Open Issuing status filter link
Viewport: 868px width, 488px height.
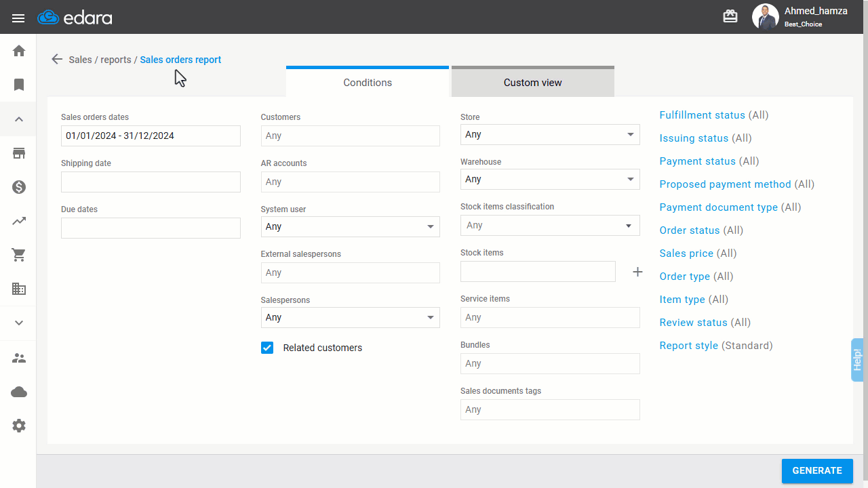click(x=694, y=138)
